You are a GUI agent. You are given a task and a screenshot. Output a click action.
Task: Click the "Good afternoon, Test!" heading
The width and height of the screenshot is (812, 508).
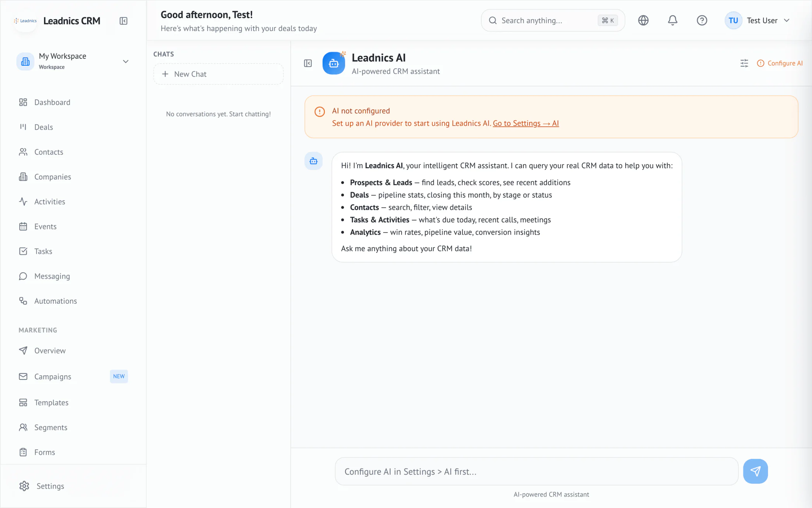click(206, 15)
